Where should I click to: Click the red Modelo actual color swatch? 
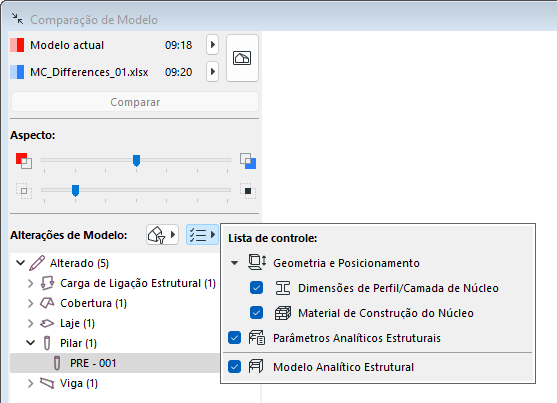point(17,45)
